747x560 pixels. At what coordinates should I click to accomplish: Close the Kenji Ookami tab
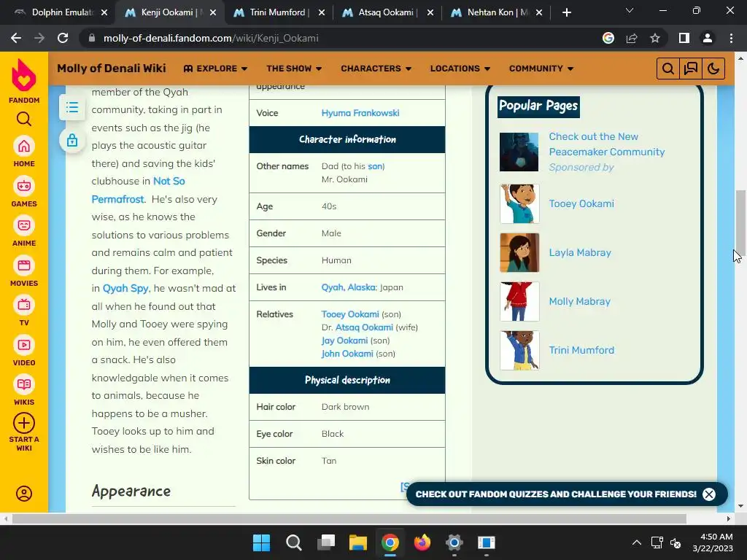pos(213,13)
